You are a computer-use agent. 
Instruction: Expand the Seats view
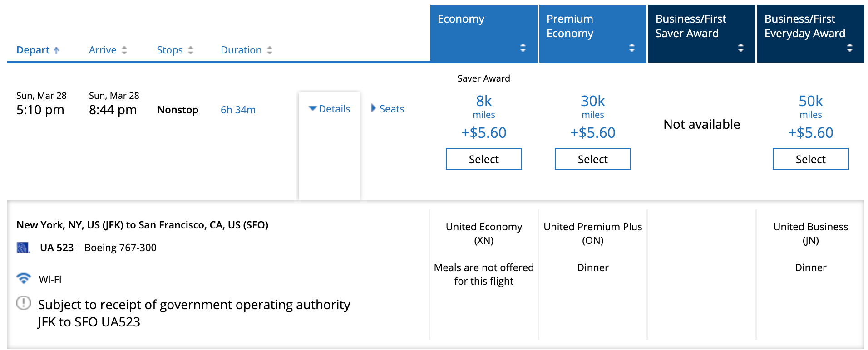(388, 109)
